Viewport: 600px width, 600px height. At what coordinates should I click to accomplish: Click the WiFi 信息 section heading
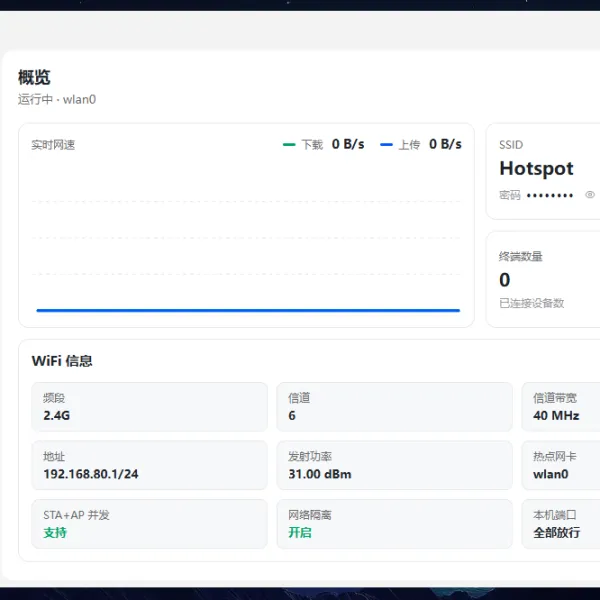coord(62,361)
